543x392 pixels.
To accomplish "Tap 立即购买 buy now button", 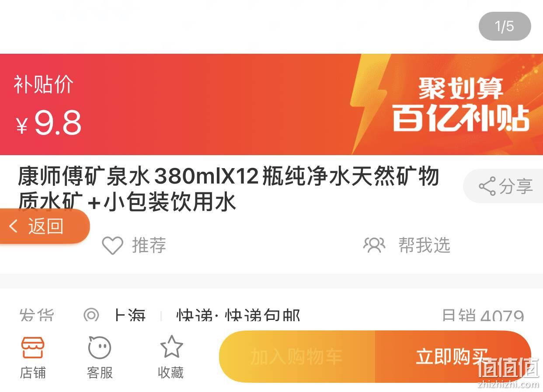I will 453,357.
